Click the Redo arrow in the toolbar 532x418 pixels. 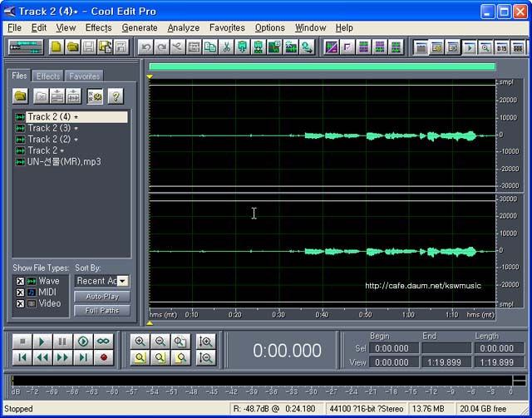162,47
